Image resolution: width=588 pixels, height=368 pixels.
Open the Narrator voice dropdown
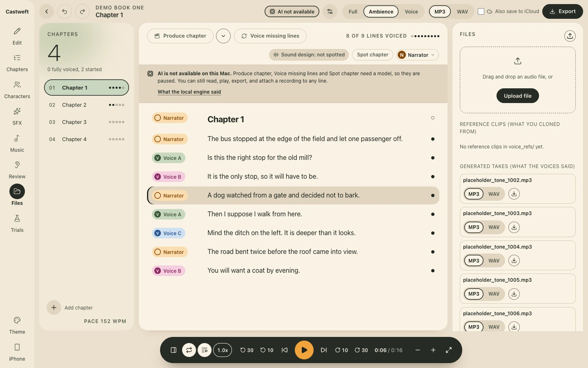[417, 55]
